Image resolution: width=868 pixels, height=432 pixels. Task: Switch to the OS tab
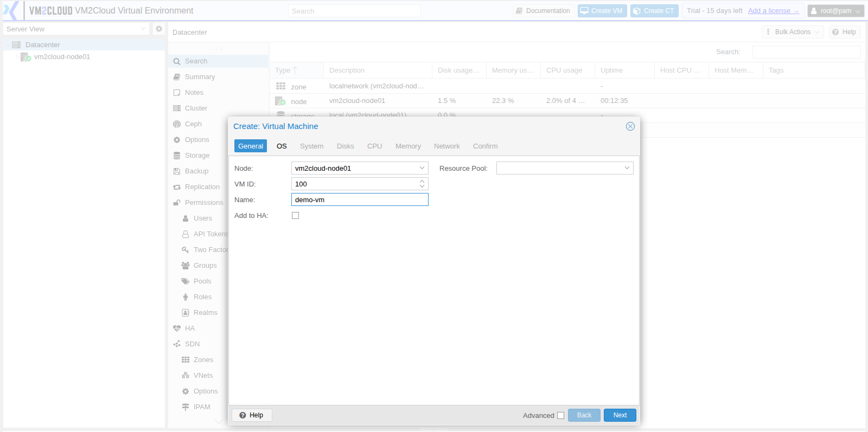[282, 146]
